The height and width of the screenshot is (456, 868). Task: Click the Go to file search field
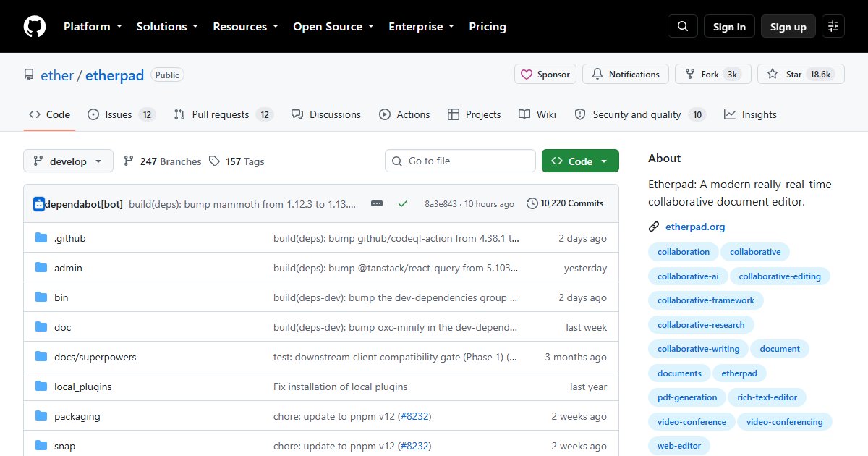click(x=460, y=161)
